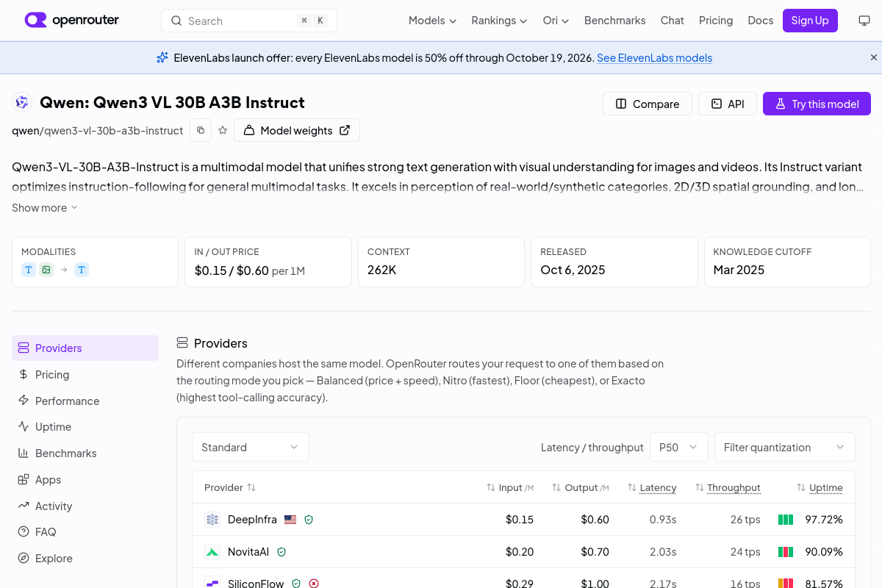Favorite the model with the star icon

[223, 130]
